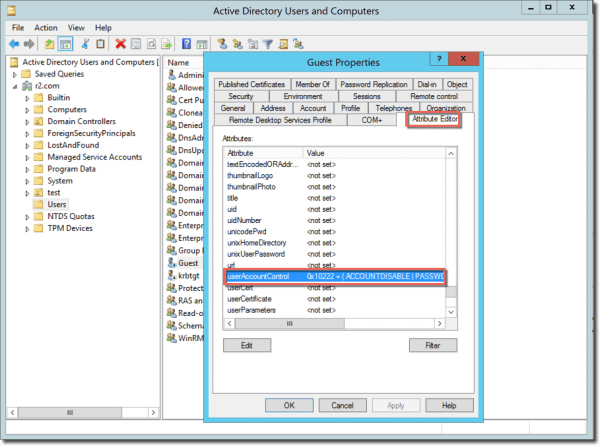Image resolution: width=600 pixels, height=446 pixels.
Task: Click the Refresh toolbar icon
Action: coord(152,44)
